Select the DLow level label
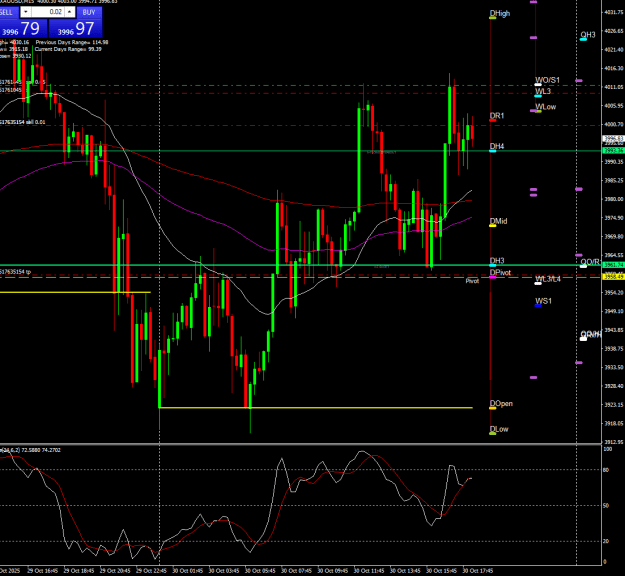This screenshot has height=576, width=625. click(499, 429)
